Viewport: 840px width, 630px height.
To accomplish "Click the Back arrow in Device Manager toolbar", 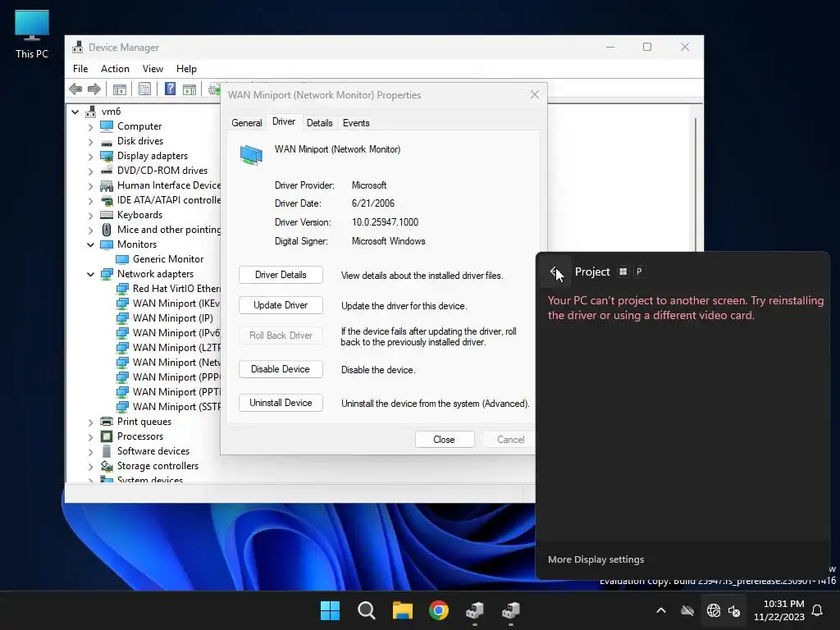I will tap(75, 89).
